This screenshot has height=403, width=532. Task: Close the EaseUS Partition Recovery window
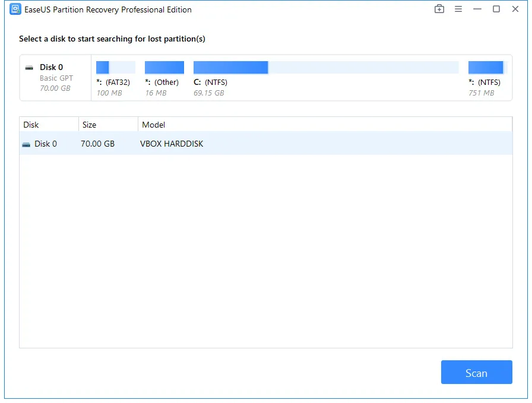pyautogui.click(x=515, y=9)
